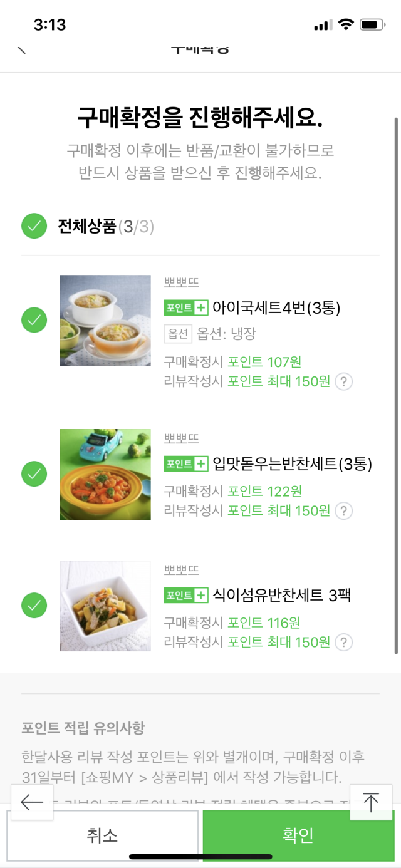
Task: Tap the 입맛돋우는반찬세트(3통) product name
Action: coord(292,464)
